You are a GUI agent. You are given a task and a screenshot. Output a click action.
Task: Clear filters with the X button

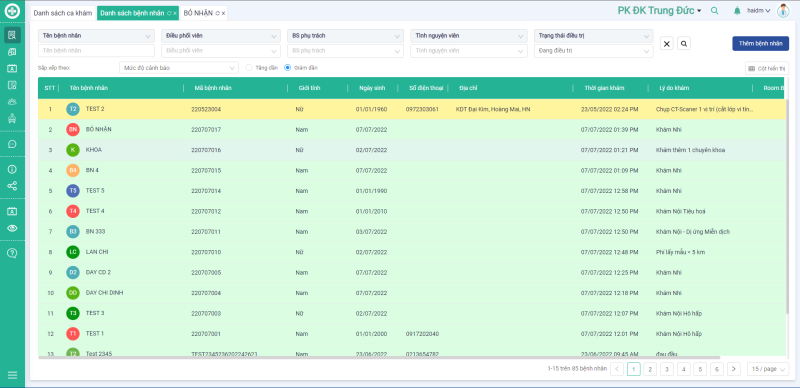[666, 43]
